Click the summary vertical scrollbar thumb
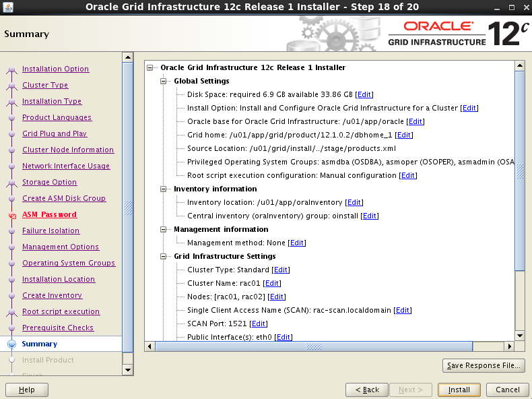Screen dimensions: 532x399 click(x=520, y=171)
